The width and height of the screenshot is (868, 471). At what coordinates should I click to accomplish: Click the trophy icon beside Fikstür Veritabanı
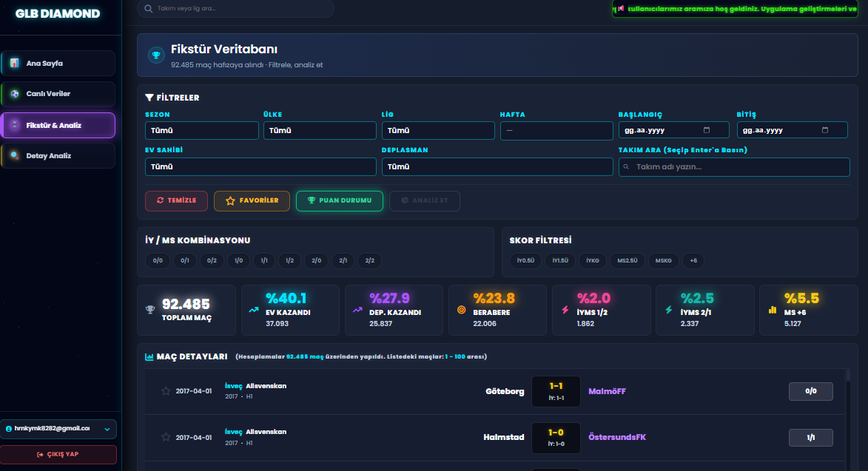(x=156, y=55)
